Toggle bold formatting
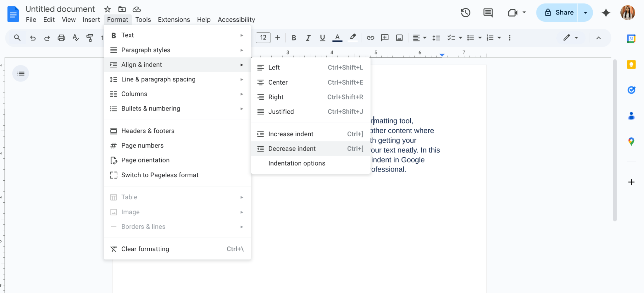 pos(293,37)
